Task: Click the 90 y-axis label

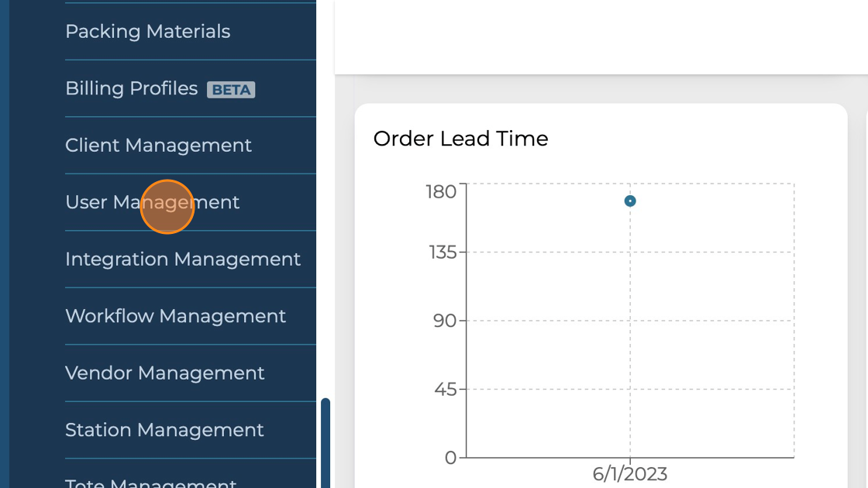Action: click(x=445, y=321)
